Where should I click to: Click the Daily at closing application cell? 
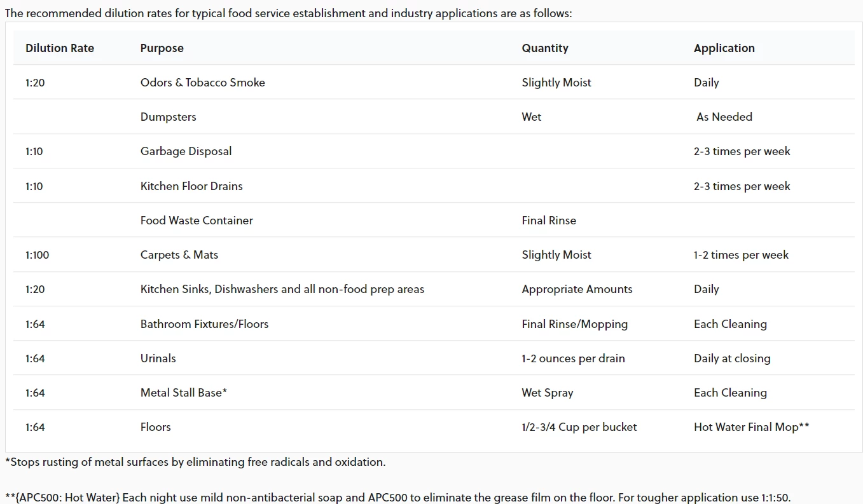732,358
